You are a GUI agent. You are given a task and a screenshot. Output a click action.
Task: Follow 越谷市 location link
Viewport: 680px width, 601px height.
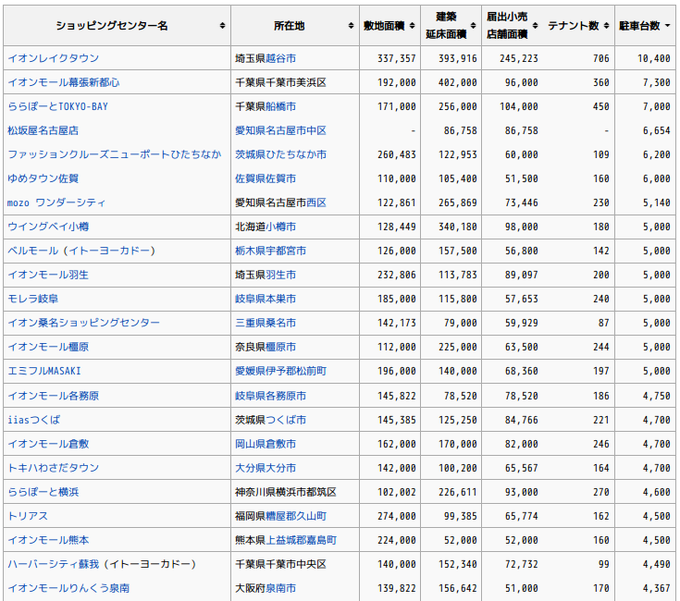[x=281, y=58]
